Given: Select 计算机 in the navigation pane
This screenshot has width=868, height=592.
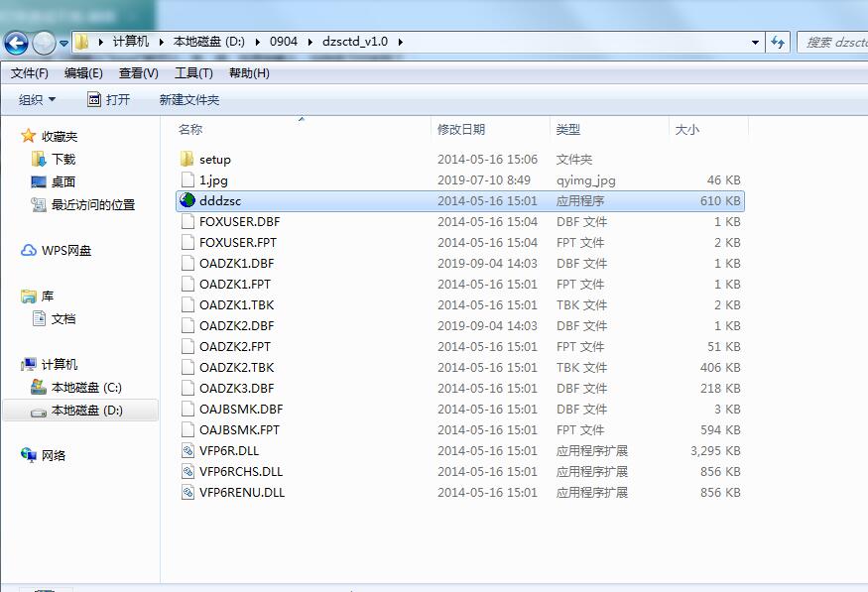Looking at the screenshot, I should [x=60, y=365].
